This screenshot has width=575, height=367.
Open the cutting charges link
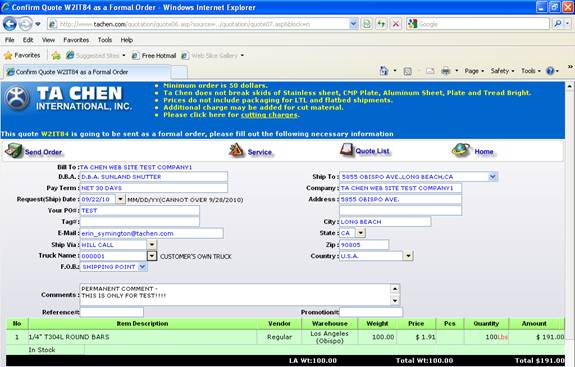click(269, 115)
